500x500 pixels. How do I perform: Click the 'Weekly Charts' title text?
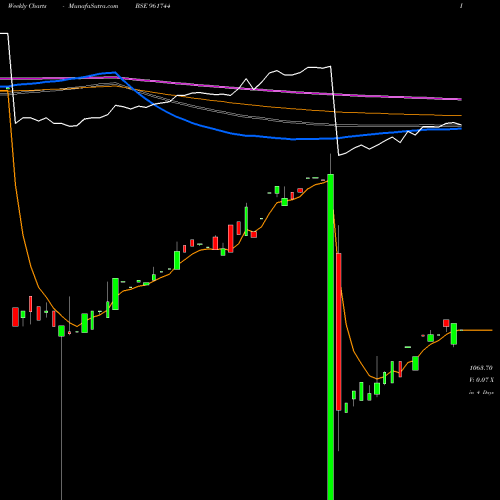(27, 6)
